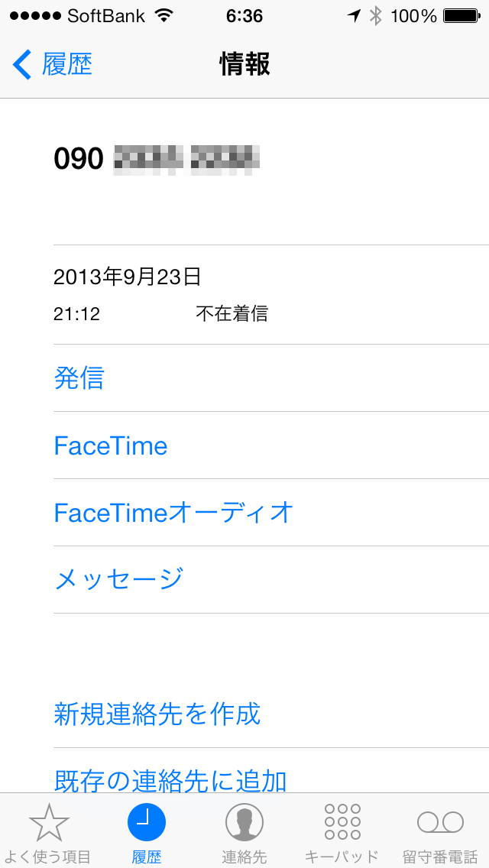Viewport: 489px width, 868px height.
Task: Tap the location services arrow icon
Action: 353,16
